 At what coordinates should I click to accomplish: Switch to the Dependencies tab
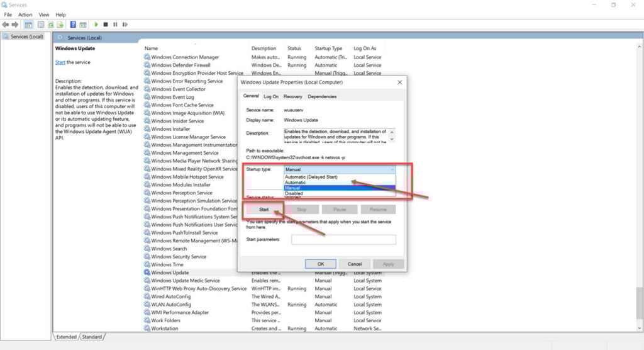pyautogui.click(x=322, y=97)
